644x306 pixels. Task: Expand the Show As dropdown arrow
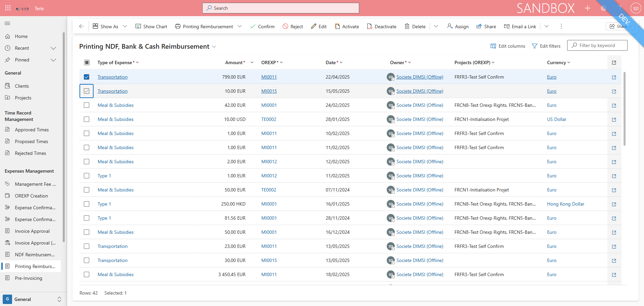coord(125,26)
